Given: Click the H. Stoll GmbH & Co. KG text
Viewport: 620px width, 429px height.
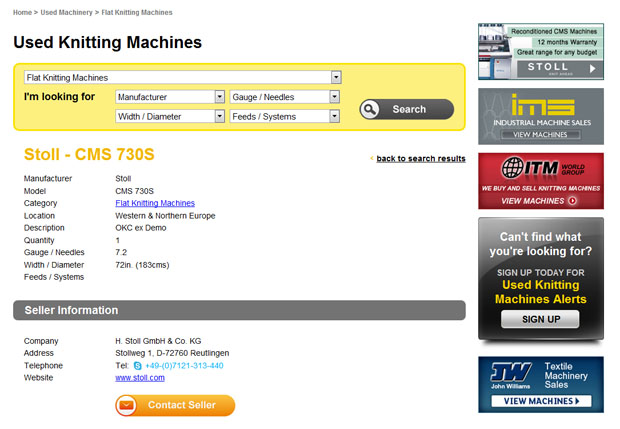Looking at the screenshot, I should point(158,341).
